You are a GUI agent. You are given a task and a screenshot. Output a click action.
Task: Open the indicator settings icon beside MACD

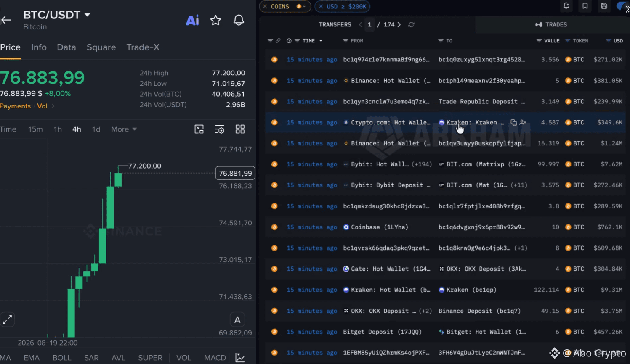tap(240, 358)
